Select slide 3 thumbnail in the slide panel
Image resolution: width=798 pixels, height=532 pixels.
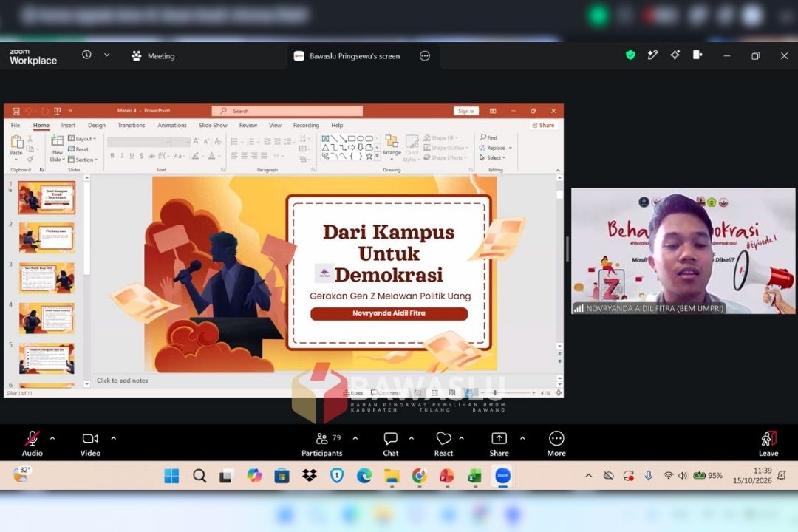click(x=47, y=278)
